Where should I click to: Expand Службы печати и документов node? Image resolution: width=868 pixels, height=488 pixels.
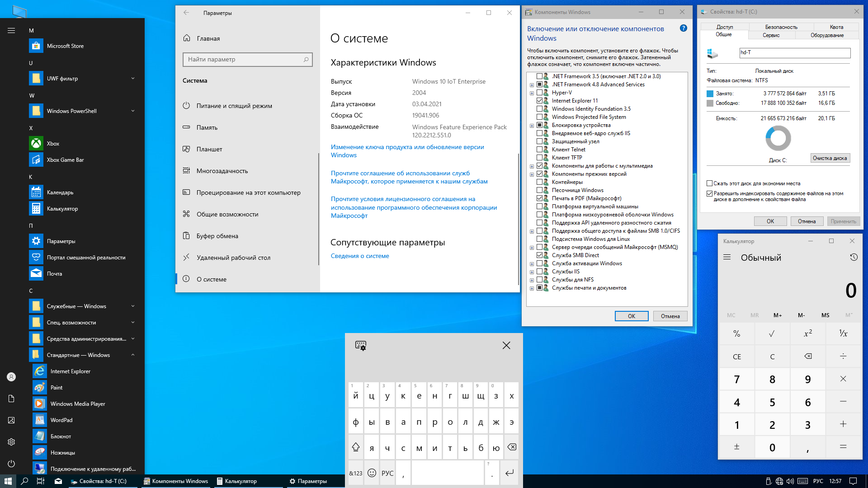(532, 288)
